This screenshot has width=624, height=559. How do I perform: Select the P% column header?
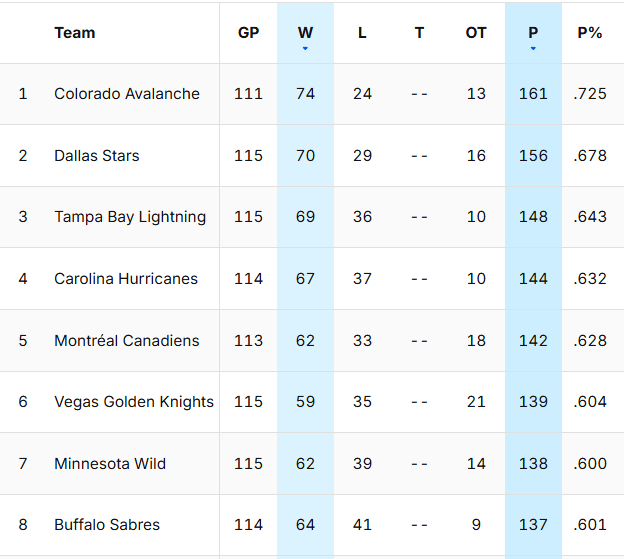[590, 33]
